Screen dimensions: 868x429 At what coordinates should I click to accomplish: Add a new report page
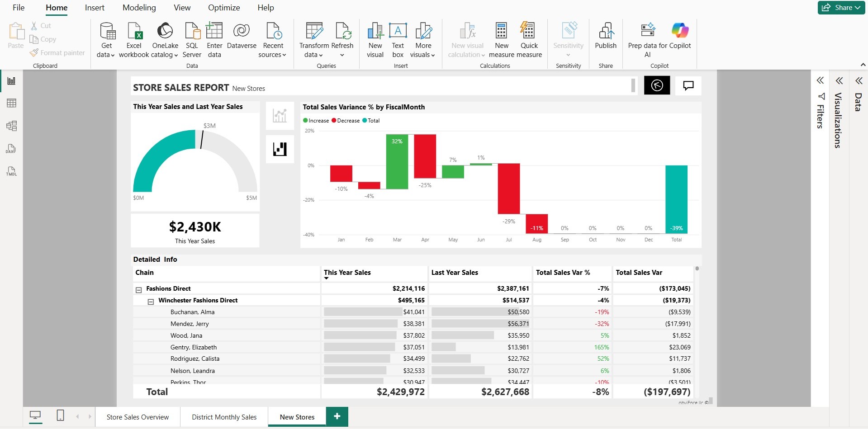(x=337, y=416)
